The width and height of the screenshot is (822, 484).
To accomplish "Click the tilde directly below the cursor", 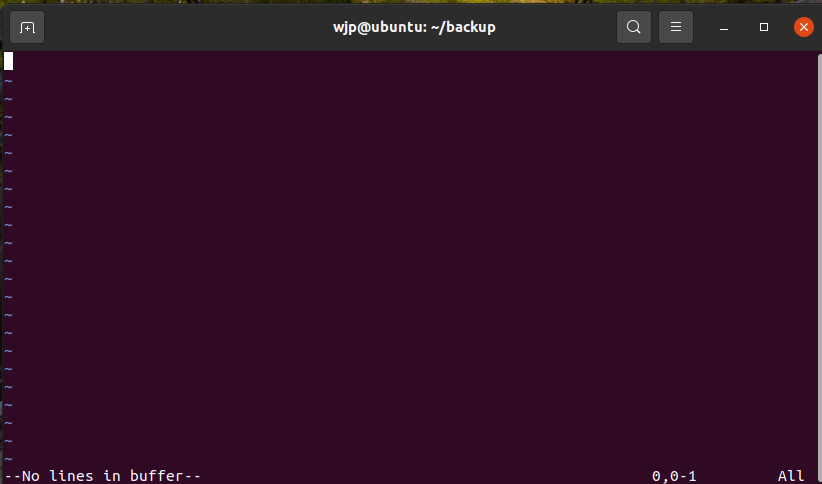I will click(x=8, y=81).
